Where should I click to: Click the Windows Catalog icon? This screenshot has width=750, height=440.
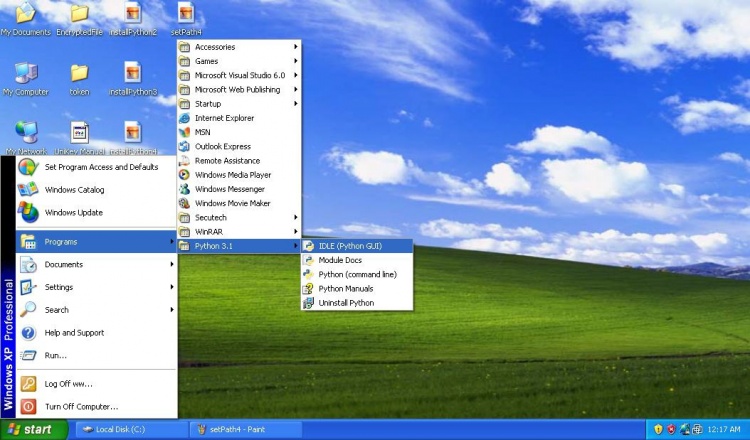(x=28, y=189)
